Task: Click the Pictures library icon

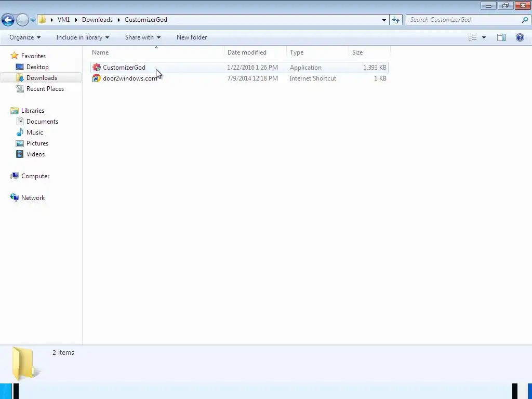Action: [x=20, y=143]
